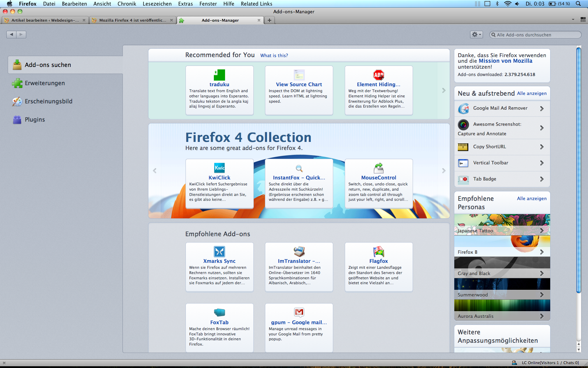Show next Recommended for You add-ons
The image size is (588, 368).
coord(444,90)
